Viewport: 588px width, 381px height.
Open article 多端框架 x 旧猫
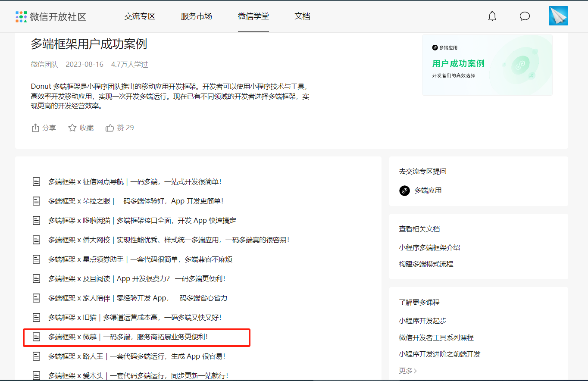[x=134, y=318]
